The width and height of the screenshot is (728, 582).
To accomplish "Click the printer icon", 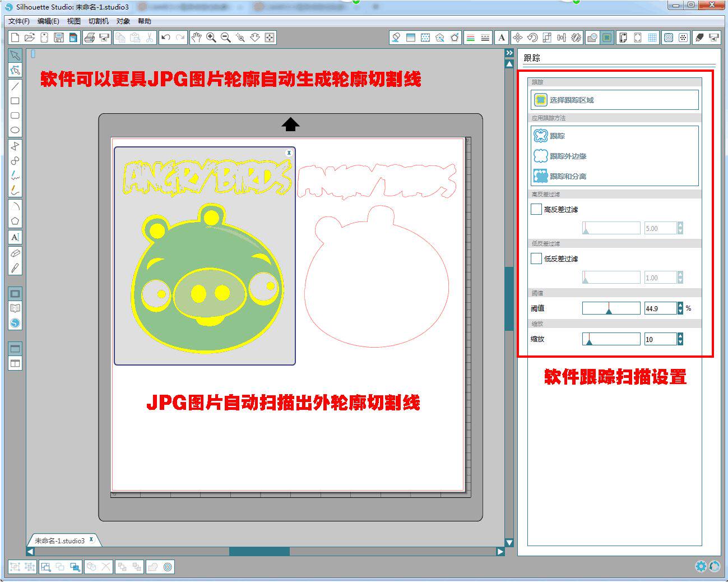I will [89, 38].
